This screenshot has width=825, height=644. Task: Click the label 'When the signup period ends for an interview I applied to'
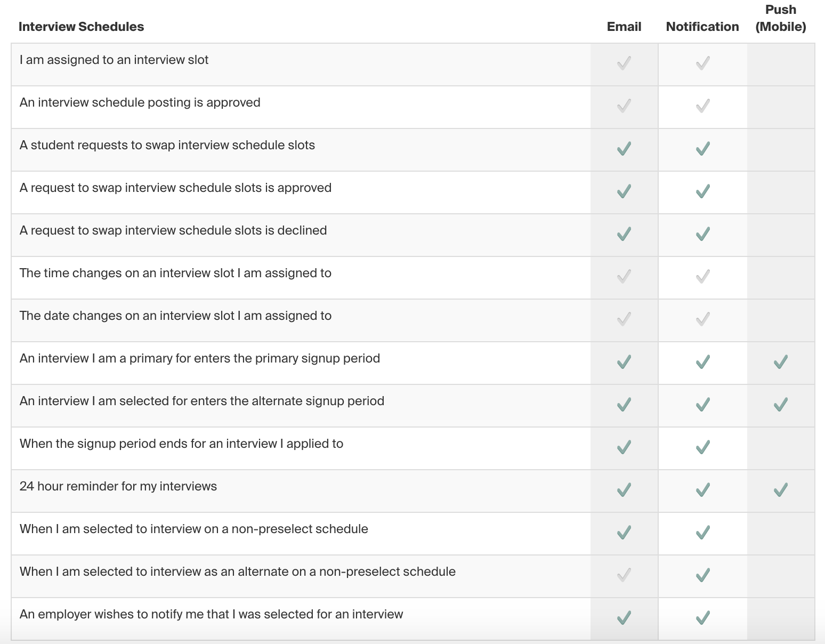[x=181, y=444]
